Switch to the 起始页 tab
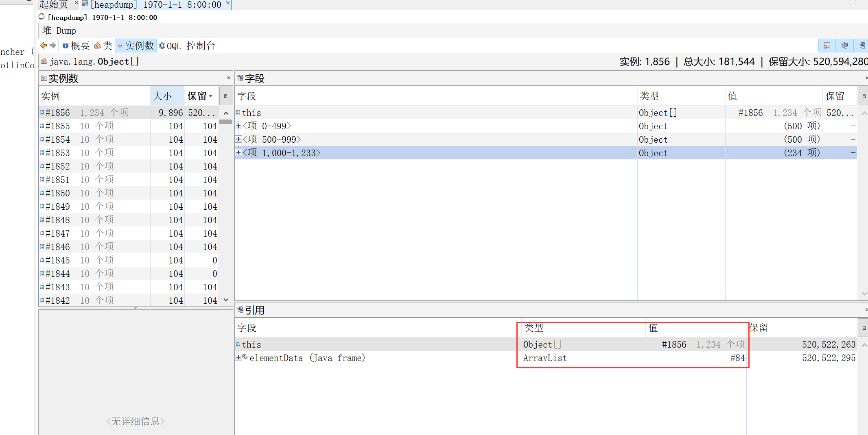868x435 pixels. (x=54, y=4)
